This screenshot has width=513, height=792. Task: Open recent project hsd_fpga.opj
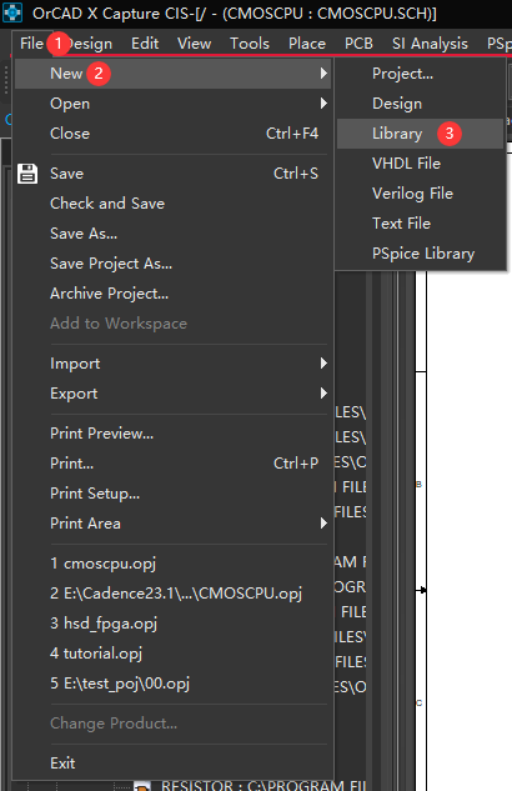click(104, 624)
